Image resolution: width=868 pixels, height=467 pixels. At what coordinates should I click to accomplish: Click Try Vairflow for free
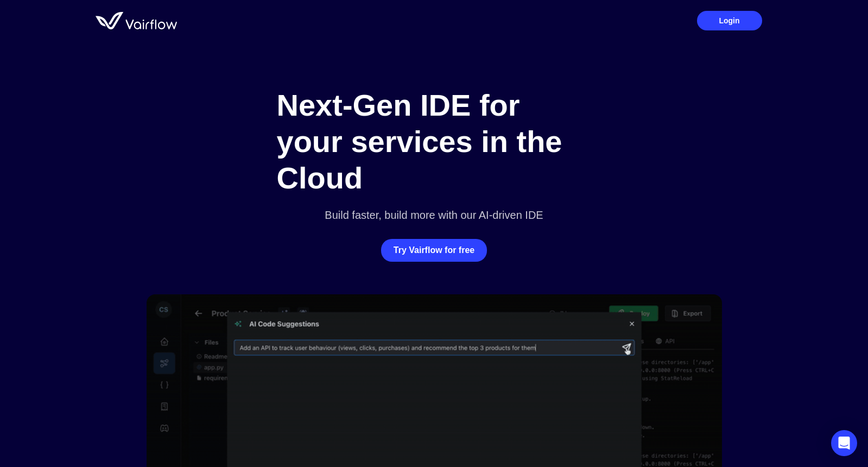tap(434, 250)
